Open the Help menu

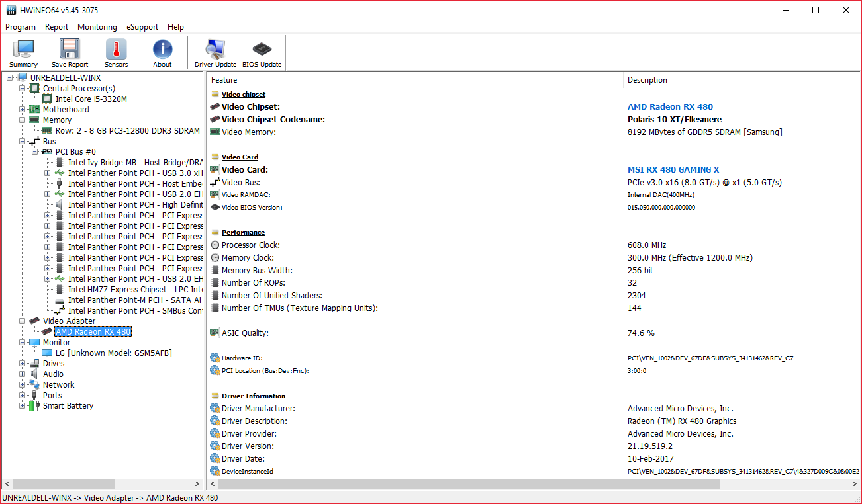(x=175, y=27)
